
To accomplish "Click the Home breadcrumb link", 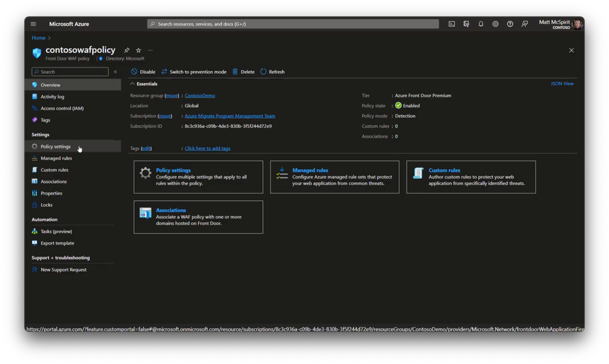I will click(38, 38).
